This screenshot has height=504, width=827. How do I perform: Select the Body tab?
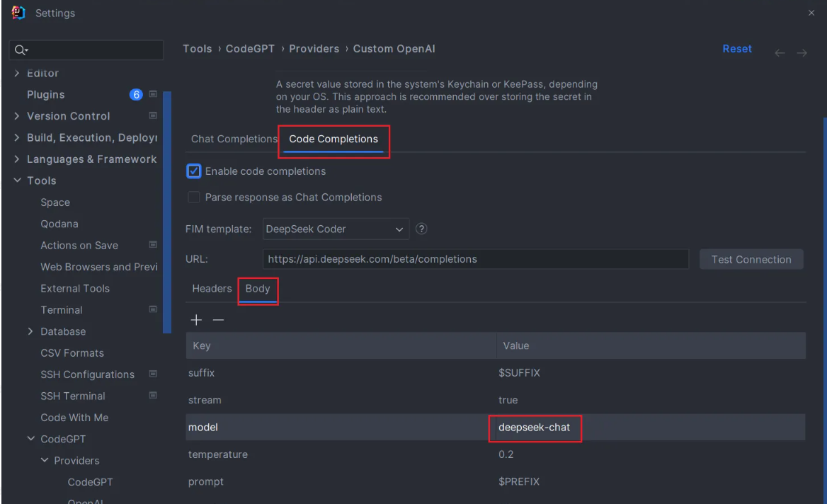click(x=258, y=288)
